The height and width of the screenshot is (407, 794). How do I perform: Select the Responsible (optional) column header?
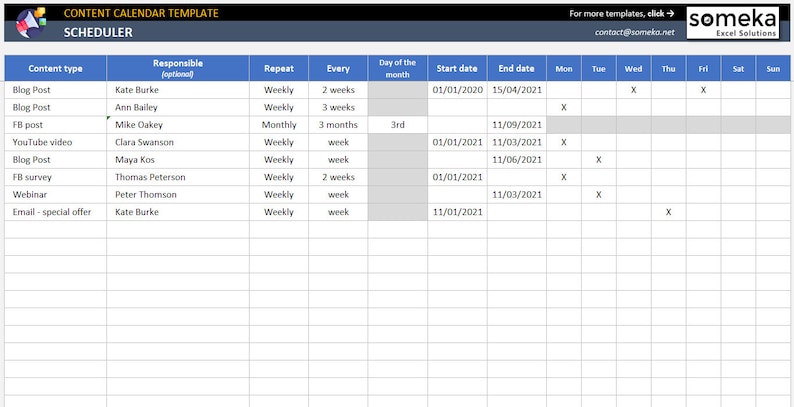pyautogui.click(x=178, y=68)
